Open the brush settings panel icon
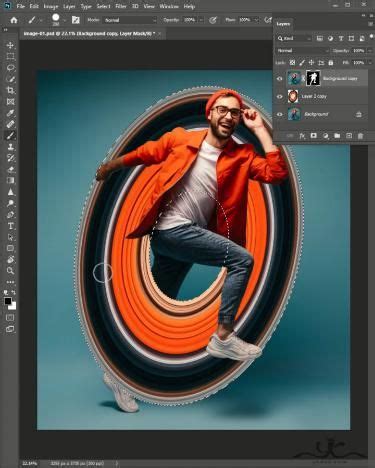 [x=76, y=20]
